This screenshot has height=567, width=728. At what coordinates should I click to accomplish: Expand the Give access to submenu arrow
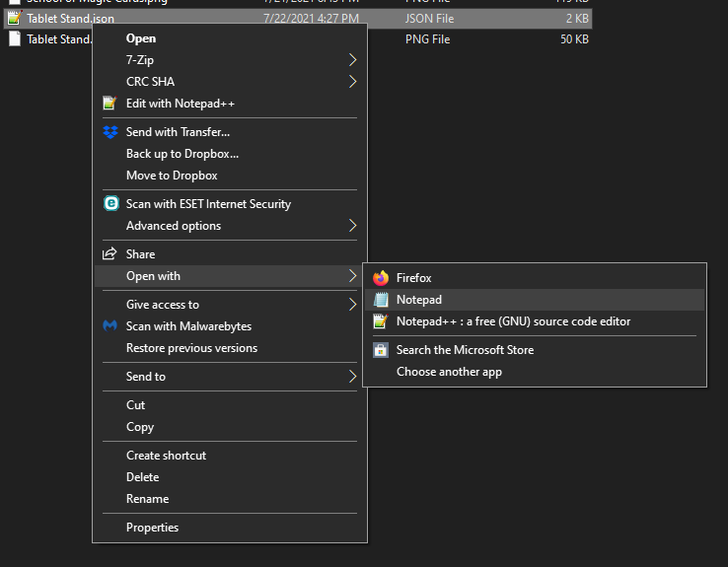tap(353, 305)
